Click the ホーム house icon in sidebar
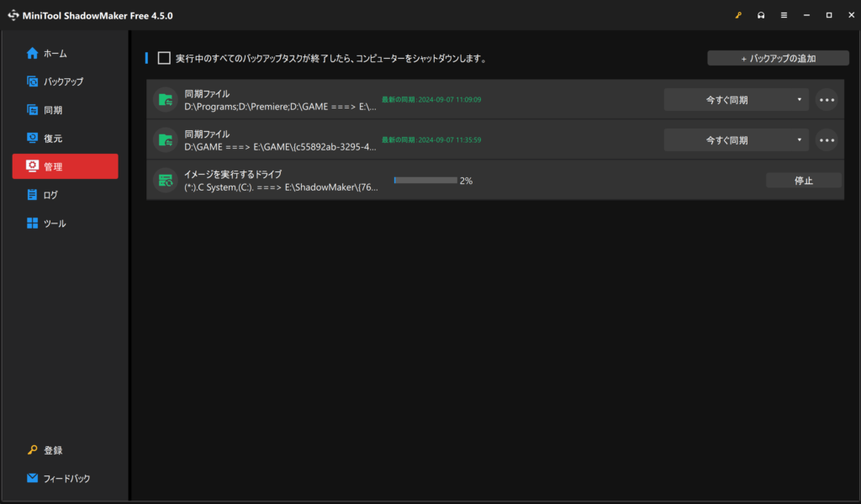This screenshot has height=504, width=861. coord(33,53)
